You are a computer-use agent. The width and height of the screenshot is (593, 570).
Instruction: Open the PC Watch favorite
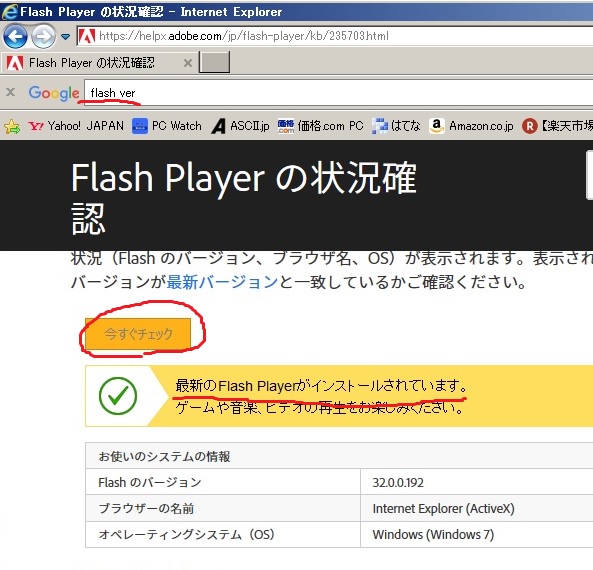coord(167,126)
